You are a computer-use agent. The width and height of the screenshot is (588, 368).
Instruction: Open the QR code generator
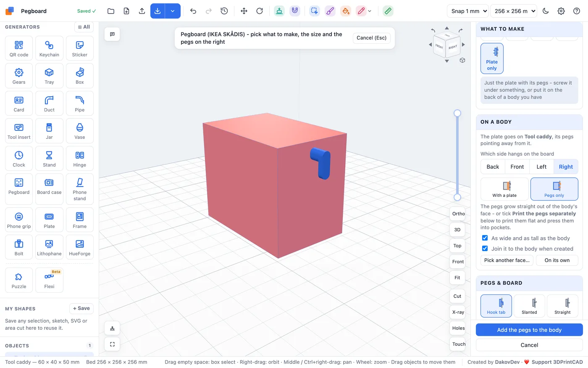point(19,48)
